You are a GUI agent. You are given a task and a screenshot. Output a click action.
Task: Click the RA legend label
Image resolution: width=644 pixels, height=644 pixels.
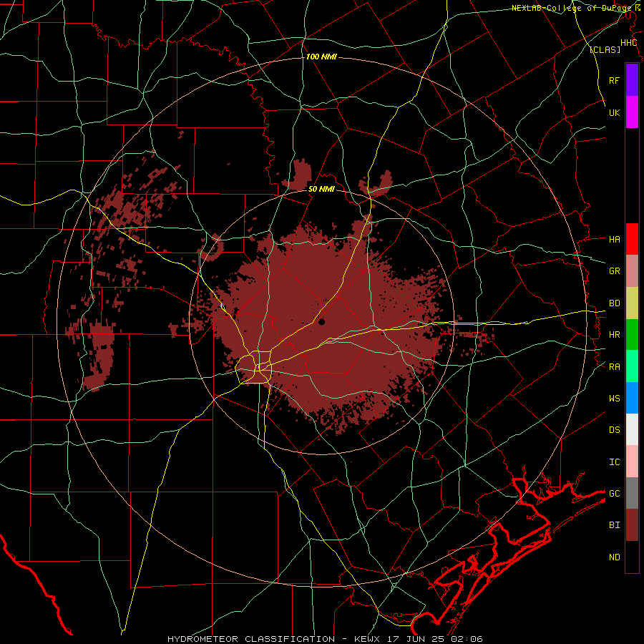614,367
